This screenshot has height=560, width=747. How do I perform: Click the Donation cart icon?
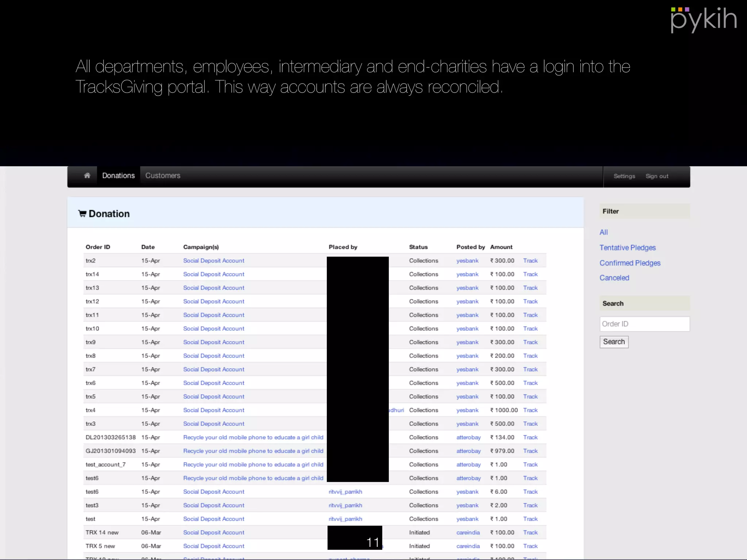point(82,214)
